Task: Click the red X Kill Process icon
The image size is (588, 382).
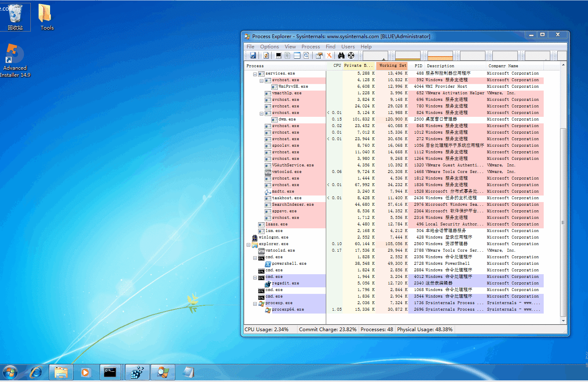Action: 329,55
